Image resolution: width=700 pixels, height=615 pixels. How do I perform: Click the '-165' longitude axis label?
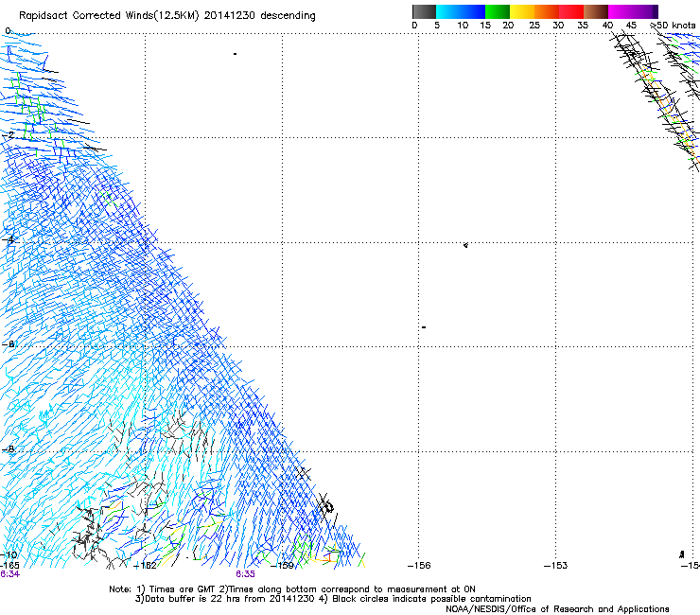9,566
